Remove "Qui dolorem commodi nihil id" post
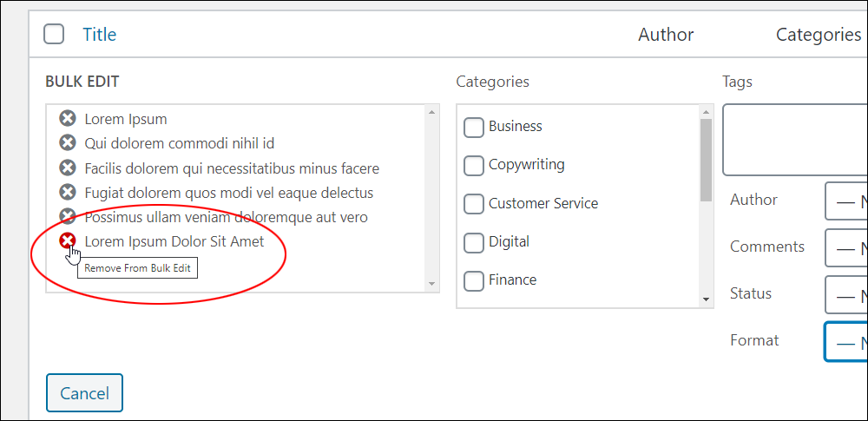Image resolution: width=868 pixels, height=421 pixels. pos(67,143)
